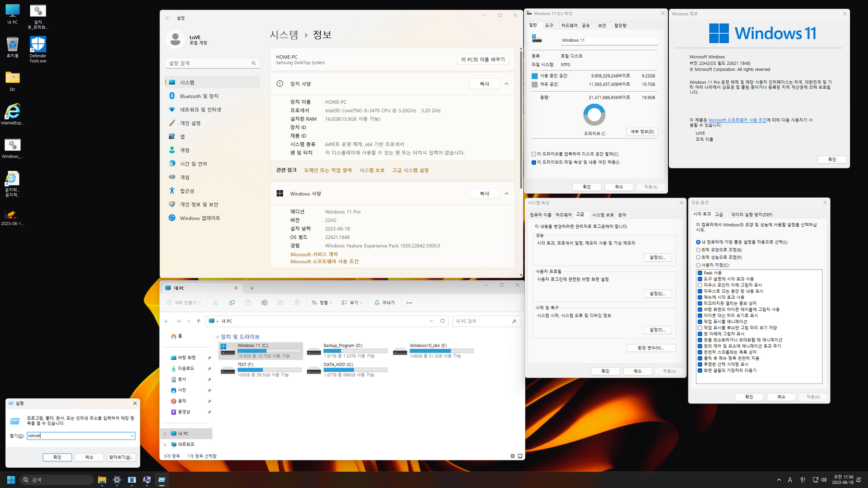868x488 pixels.
Task: Open Backup_Program (D:) drive icon
Action: [x=314, y=351]
